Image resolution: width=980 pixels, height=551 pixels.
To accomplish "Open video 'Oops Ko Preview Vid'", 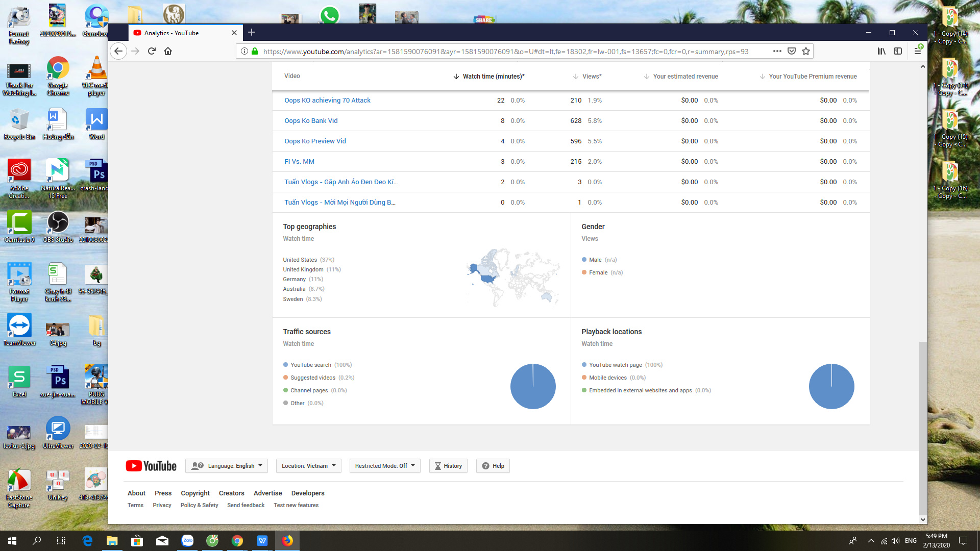I will 315,141.
